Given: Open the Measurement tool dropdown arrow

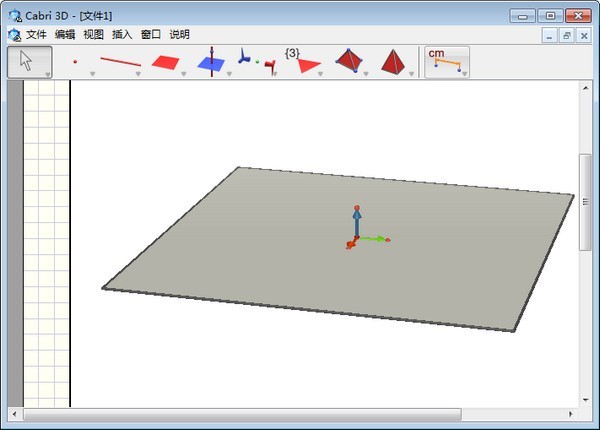Looking at the screenshot, I should coord(465,74).
